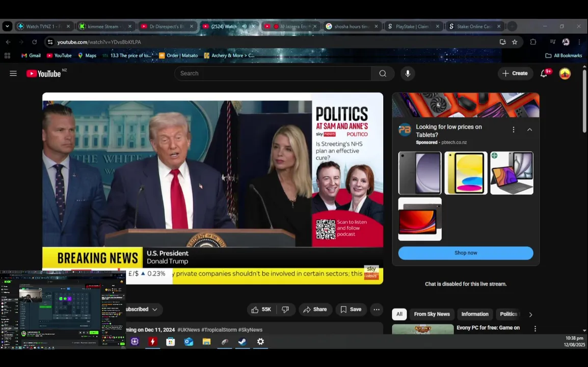
Task: Switch to the shosha hours Google tab
Action: [x=352, y=27]
